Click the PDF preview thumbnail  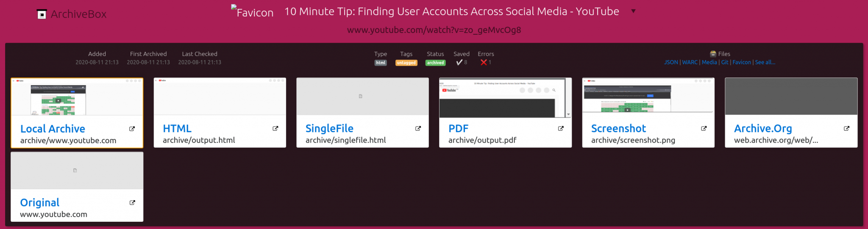(506, 98)
